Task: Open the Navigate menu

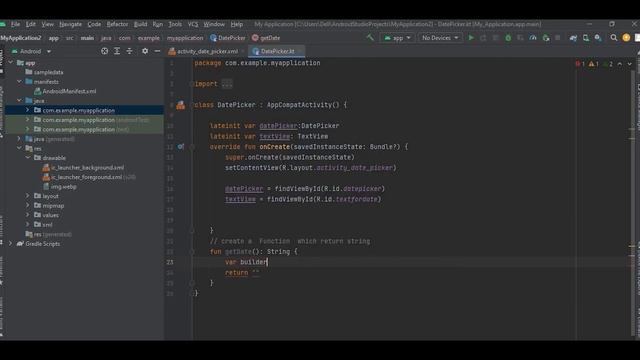Action: click(70, 24)
